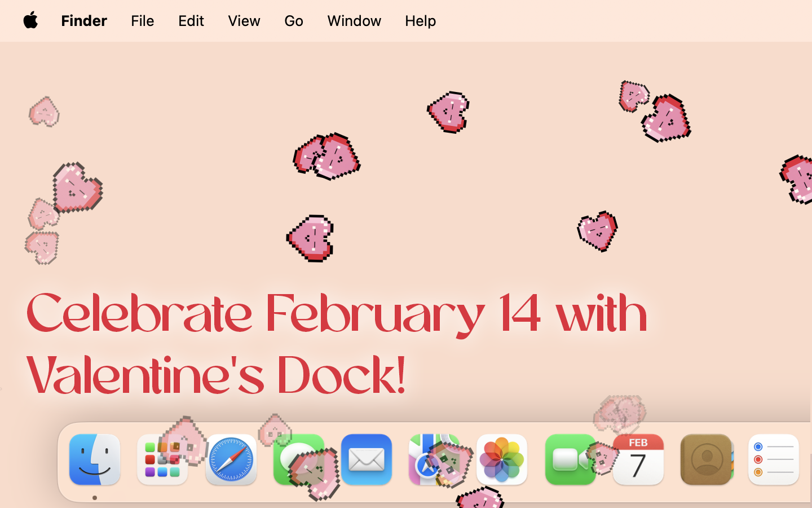The height and width of the screenshot is (508, 812).
Task: Launch Safari browser
Action: point(231,459)
